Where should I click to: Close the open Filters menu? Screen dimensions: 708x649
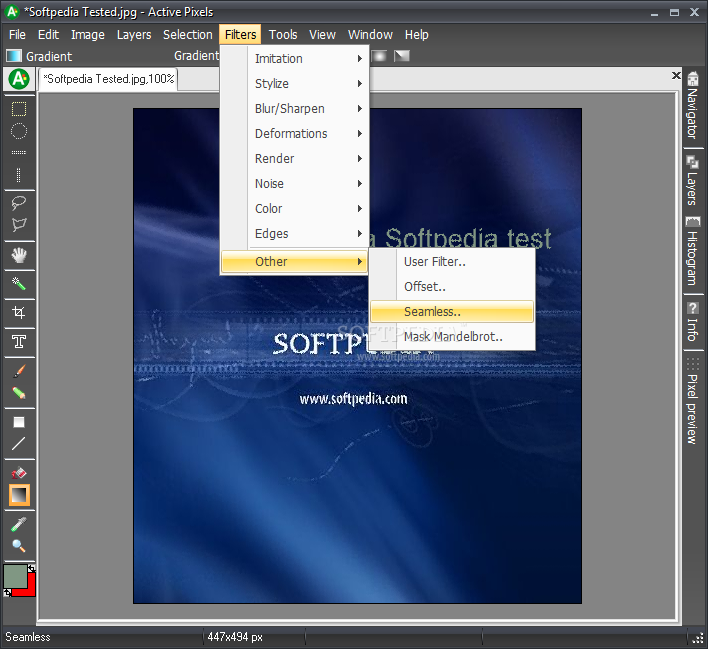[240, 35]
